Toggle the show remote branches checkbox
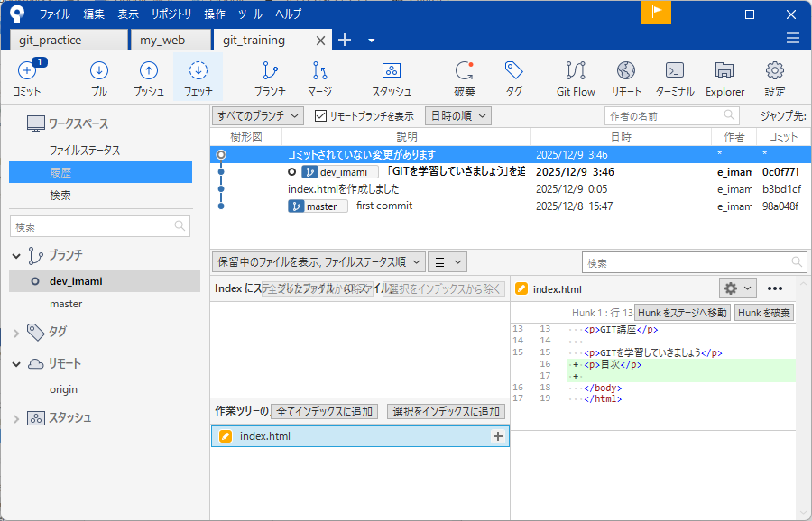The image size is (812, 521). coord(321,116)
